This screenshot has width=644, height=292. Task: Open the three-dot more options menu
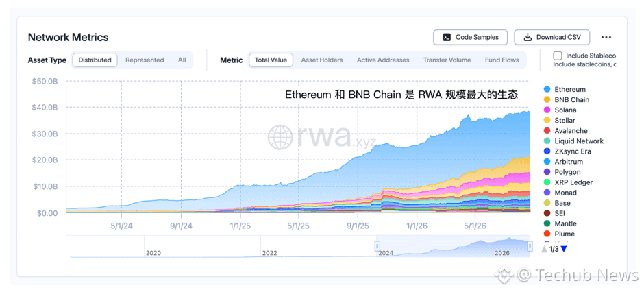point(606,38)
